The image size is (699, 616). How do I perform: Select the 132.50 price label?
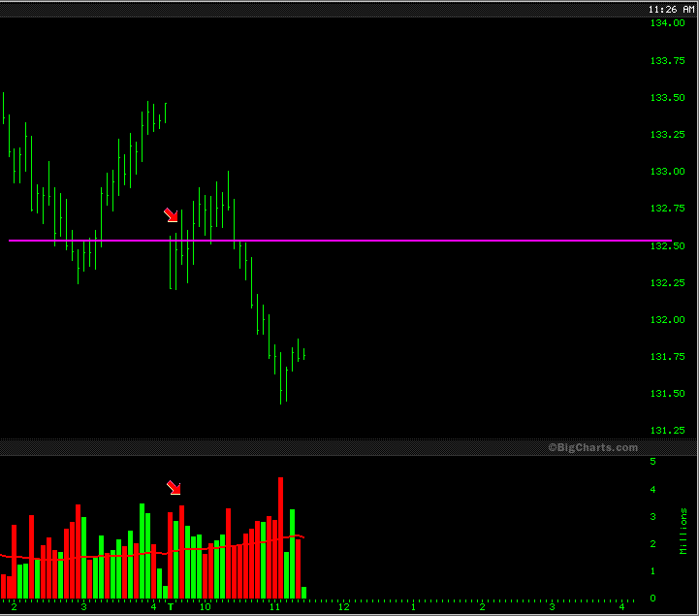(667, 246)
